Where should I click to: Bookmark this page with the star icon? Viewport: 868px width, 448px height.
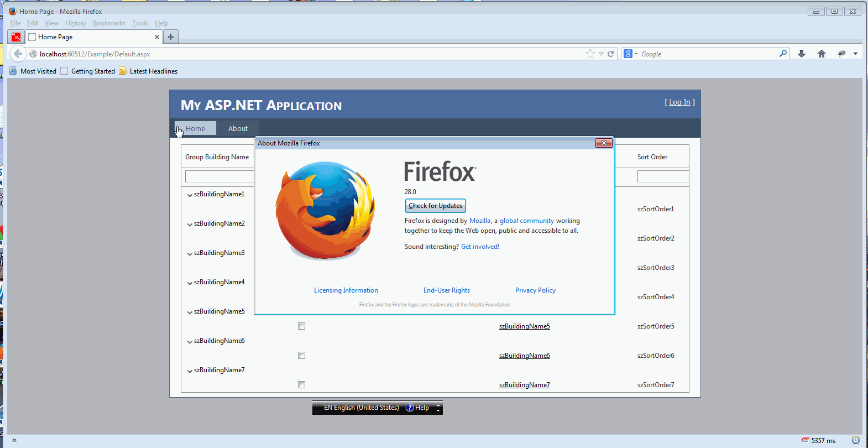pos(590,54)
